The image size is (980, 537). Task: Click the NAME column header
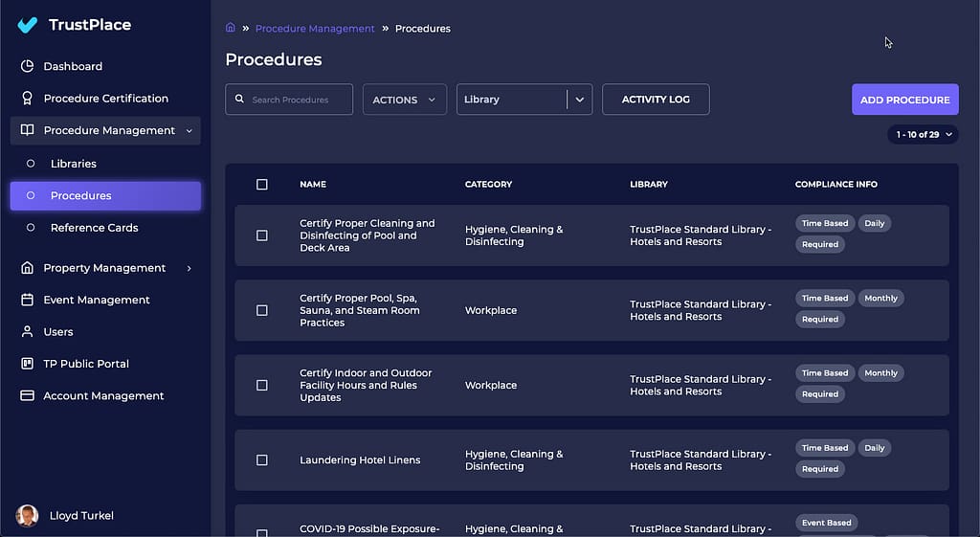point(313,185)
